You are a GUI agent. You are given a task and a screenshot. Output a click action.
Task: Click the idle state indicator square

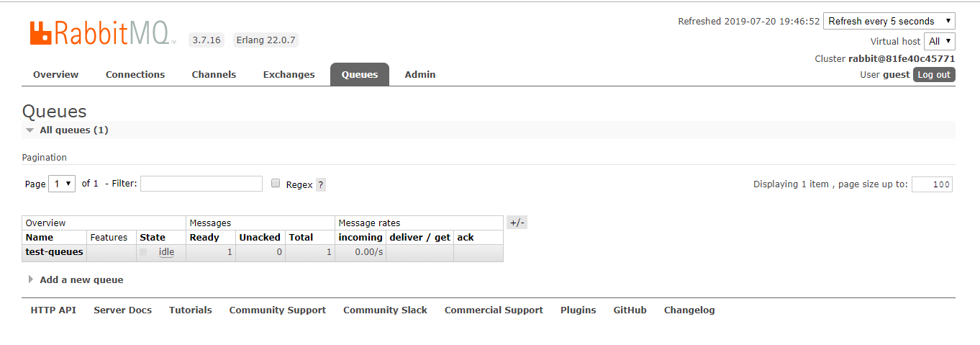(144, 252)
